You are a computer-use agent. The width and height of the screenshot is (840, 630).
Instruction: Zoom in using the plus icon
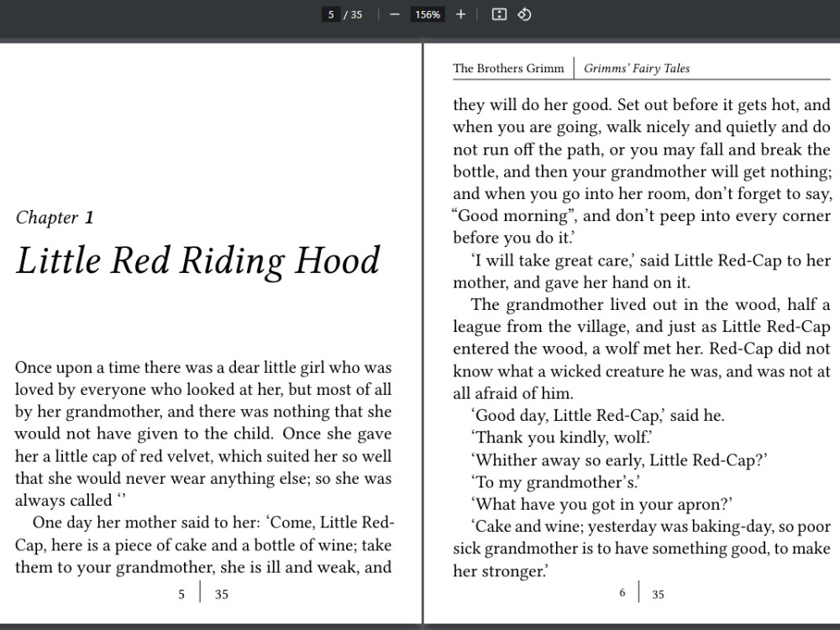460,14
